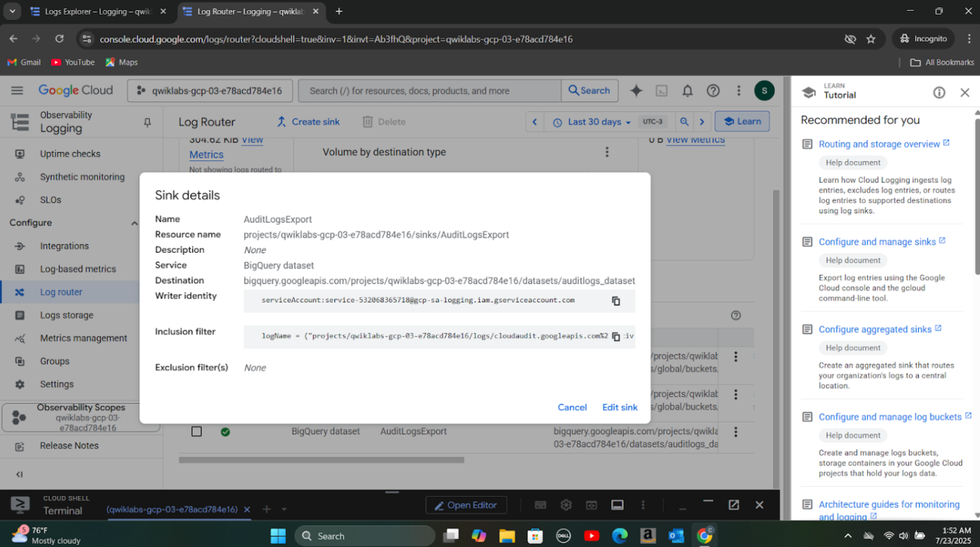Pin the Logging product in sidebar
This screenshot has width=980, height=547.
click(147, 122)
